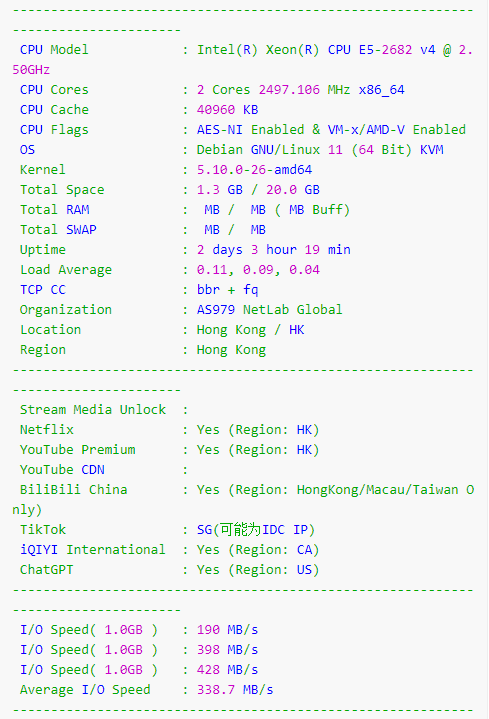This screenshot has height=719, width=489.
Task: Click the Load Average values
Action: point(258,270)
